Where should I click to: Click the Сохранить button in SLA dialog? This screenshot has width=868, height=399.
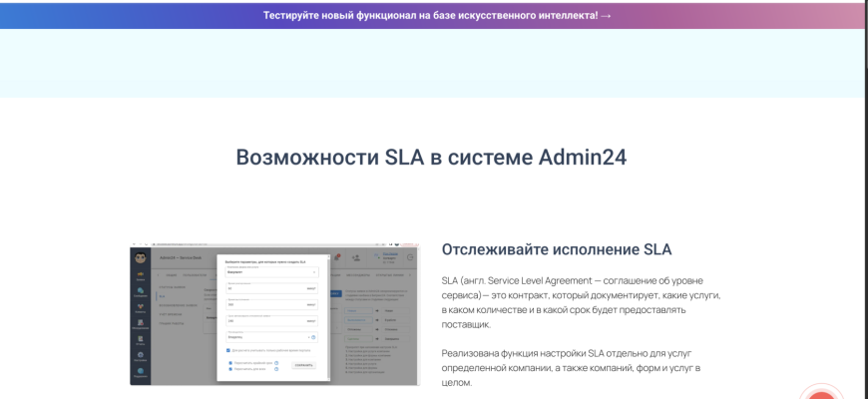pos(303,365)
